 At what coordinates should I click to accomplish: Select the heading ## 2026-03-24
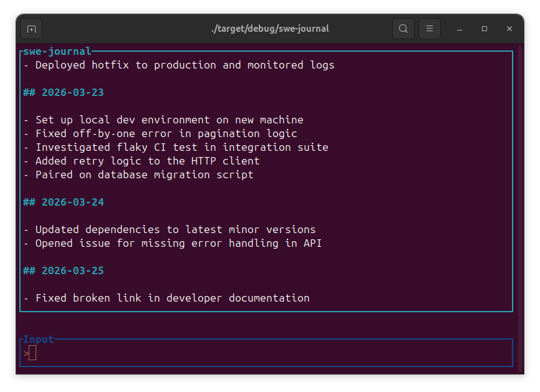click(x=64, y=203)
